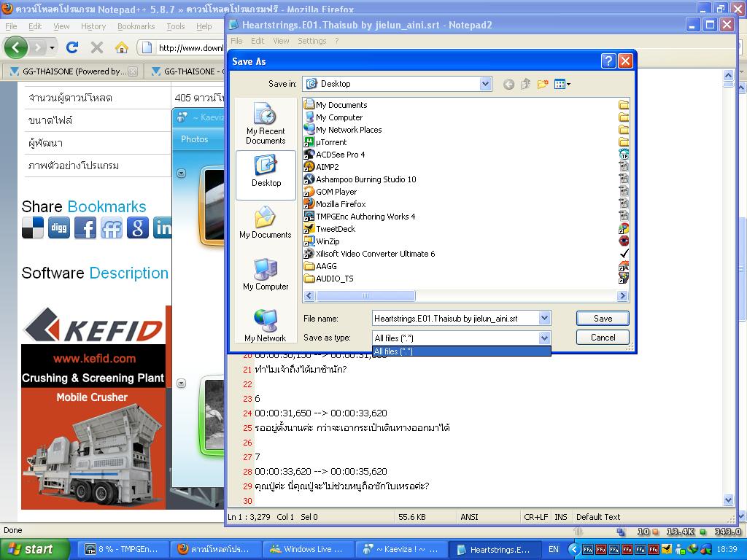Share page via Facebook bookmark icon
The width and height of the screenshot is (747, 560).
(85, 227)
